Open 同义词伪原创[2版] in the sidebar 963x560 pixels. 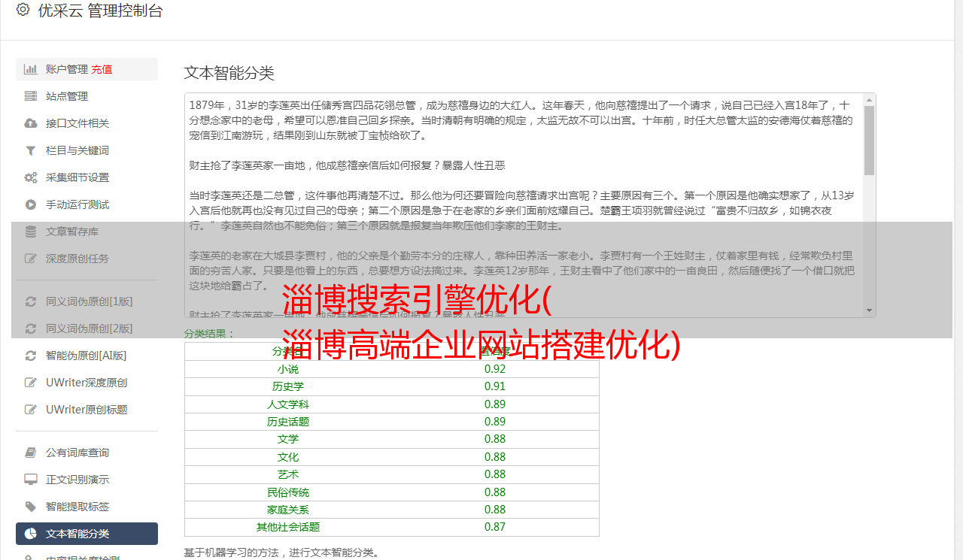89,328
